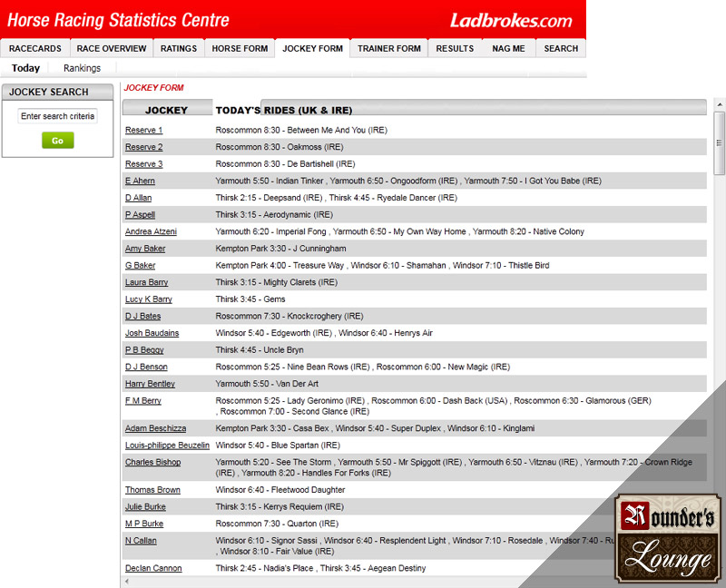The height and width of the screenshot is (588, 726).
Task: Click 'Roscommon 8:30 - Oakmoss (IRE)' ride
Action: (x=280, y=147)
